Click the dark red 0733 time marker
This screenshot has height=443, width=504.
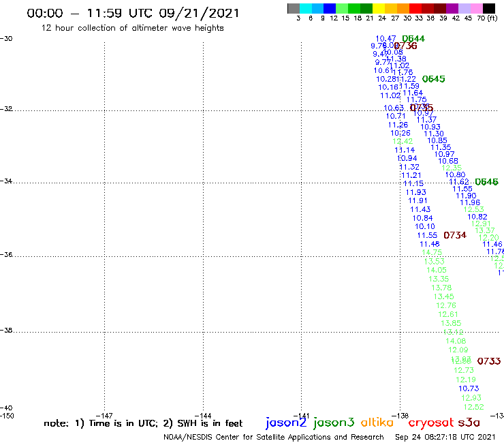pyautogui.click(x=489, y=361)
